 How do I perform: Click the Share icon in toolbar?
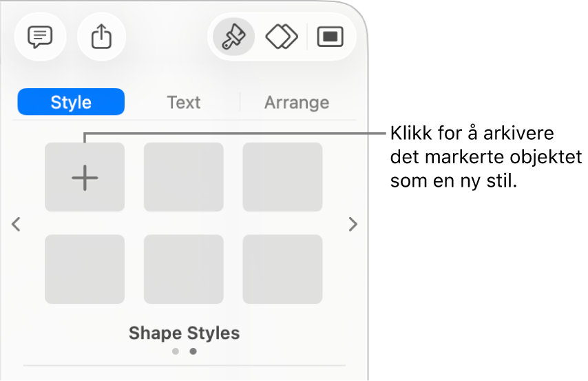(101, 37)
